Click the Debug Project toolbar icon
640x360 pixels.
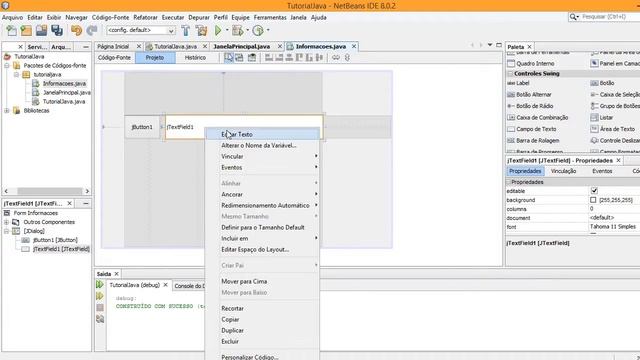click(237, 30)
